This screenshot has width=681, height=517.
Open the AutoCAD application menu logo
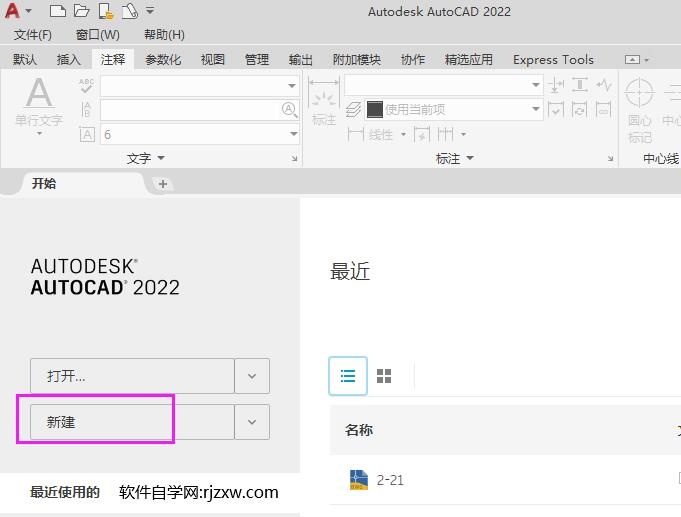(12, 10)
